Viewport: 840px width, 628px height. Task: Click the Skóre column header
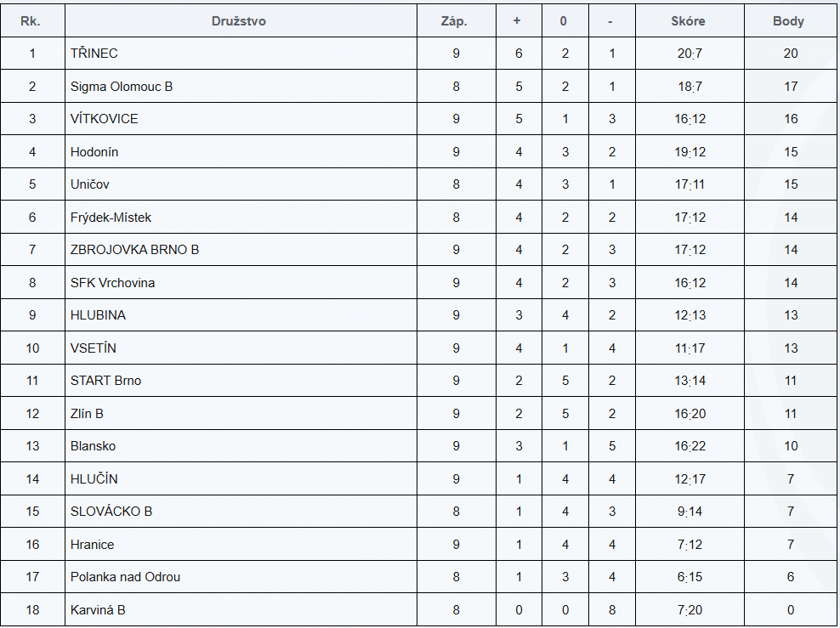click(x=689, y=21)
